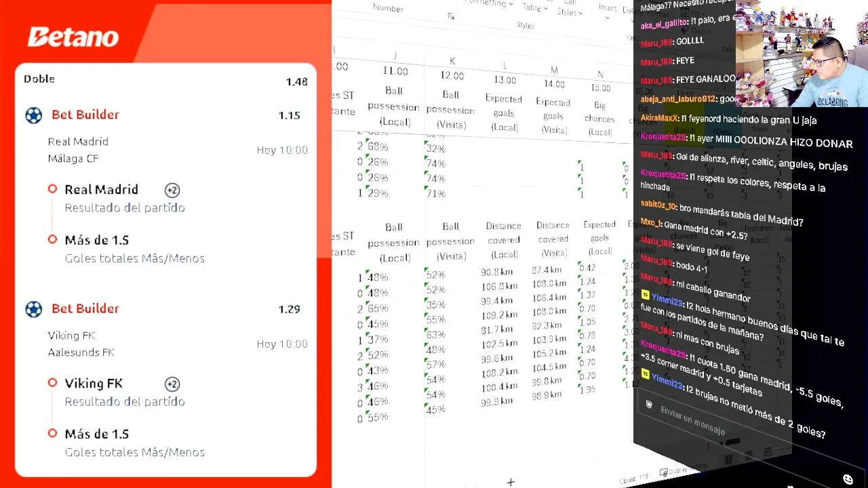Screen dimensions: 868x488
Task: Click the '68%' possession cell
Action: (377, 147)
